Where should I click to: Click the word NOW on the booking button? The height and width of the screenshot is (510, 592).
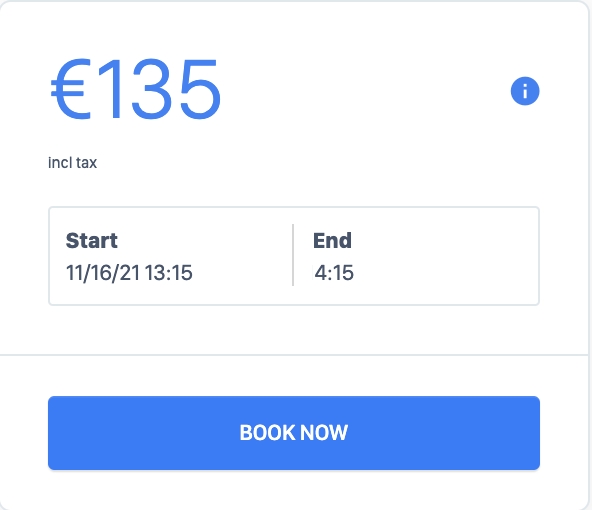coord(324,433)
